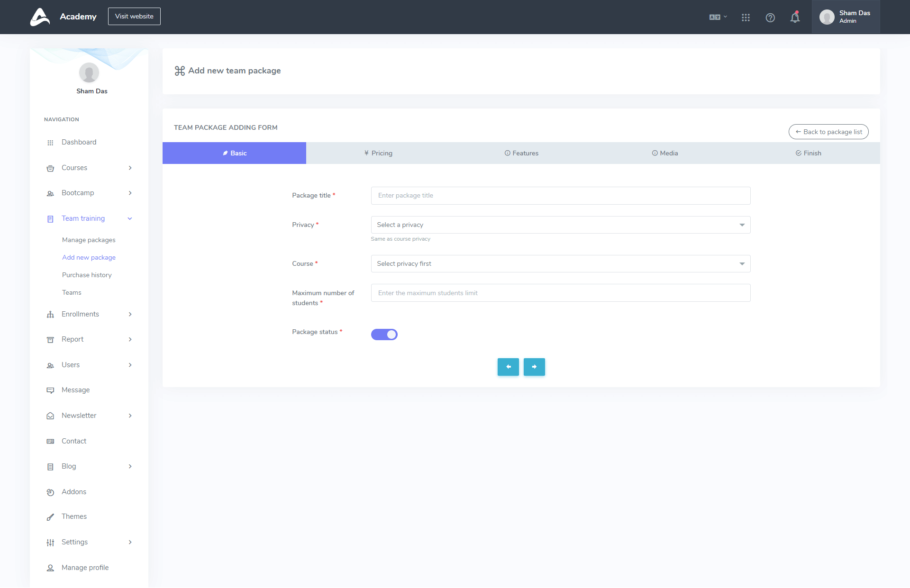
Task: Open the Privacy dropdown
Action: (x=560, y=225)
